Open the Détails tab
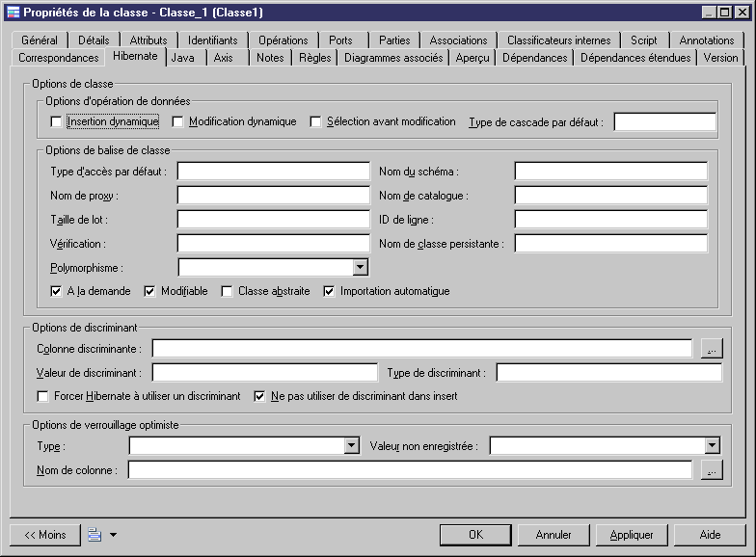756x557 pixels. click(94, 40)
